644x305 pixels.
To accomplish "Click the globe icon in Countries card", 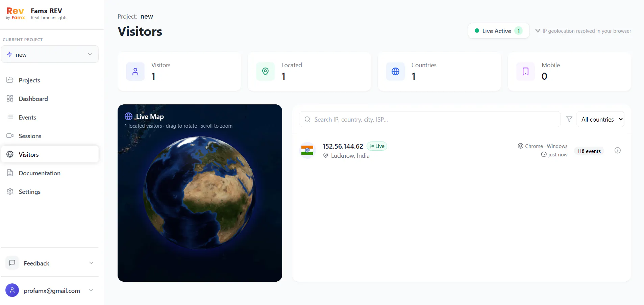I will click(x=395, y=71).
